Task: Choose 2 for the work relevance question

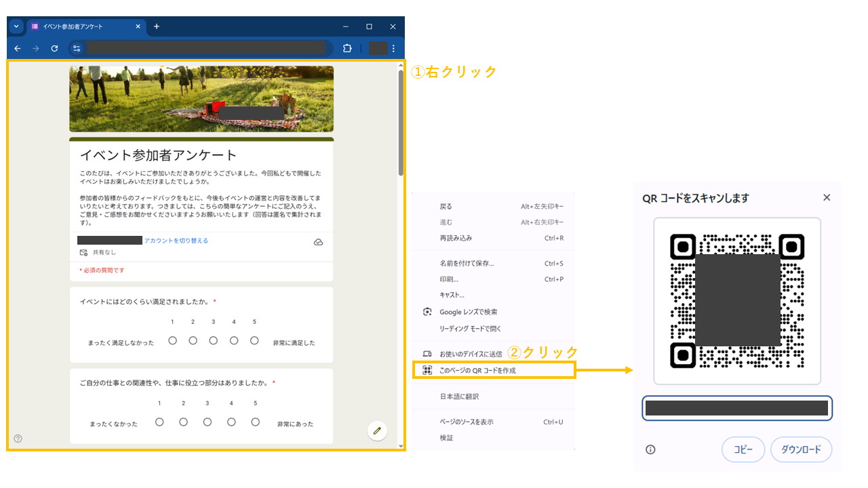Action: (x=183, y=422)
